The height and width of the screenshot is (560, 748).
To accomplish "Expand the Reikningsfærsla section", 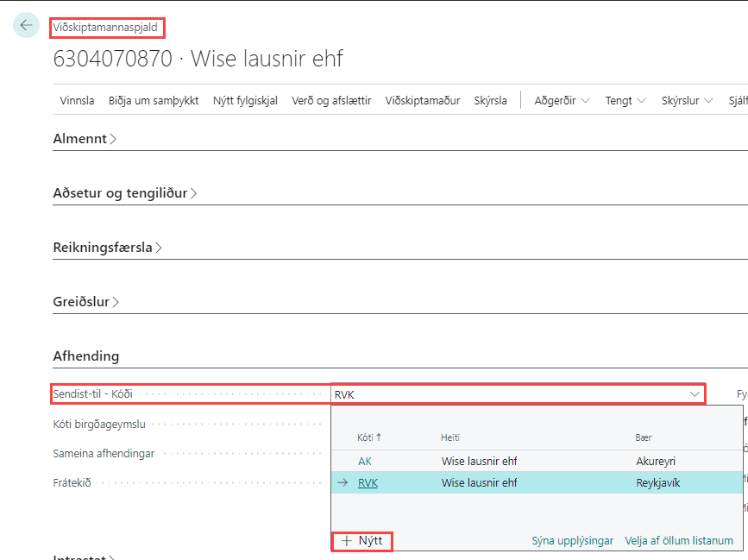I will (x=107, y=248).
